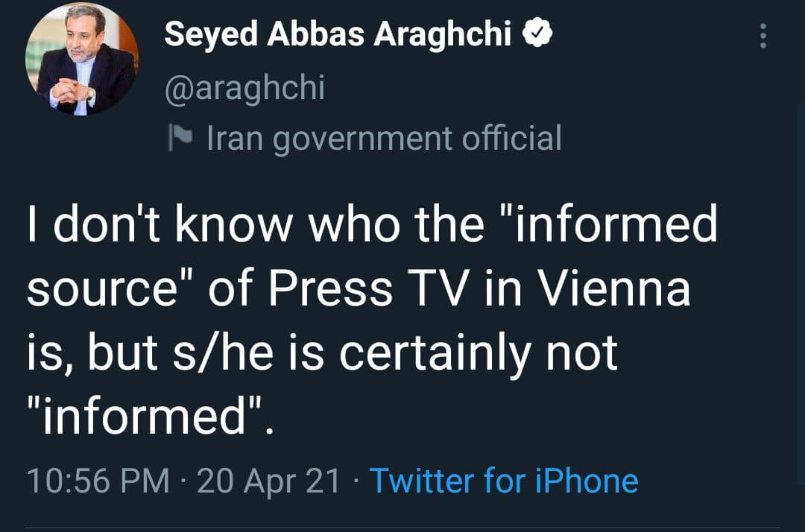Open the @araghchi handle
This screenshot has height=532, width=805.
coord(244,89)
